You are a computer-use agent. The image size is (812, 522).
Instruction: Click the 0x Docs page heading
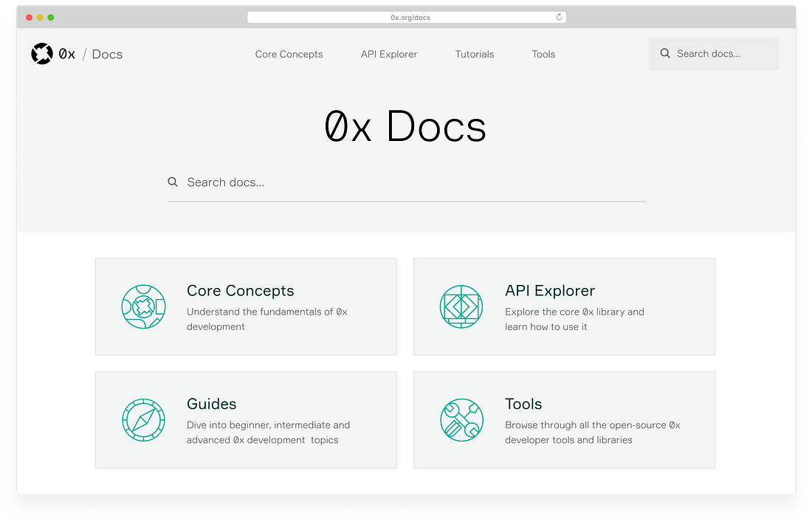pyautogui.click(x=405, y=126)
